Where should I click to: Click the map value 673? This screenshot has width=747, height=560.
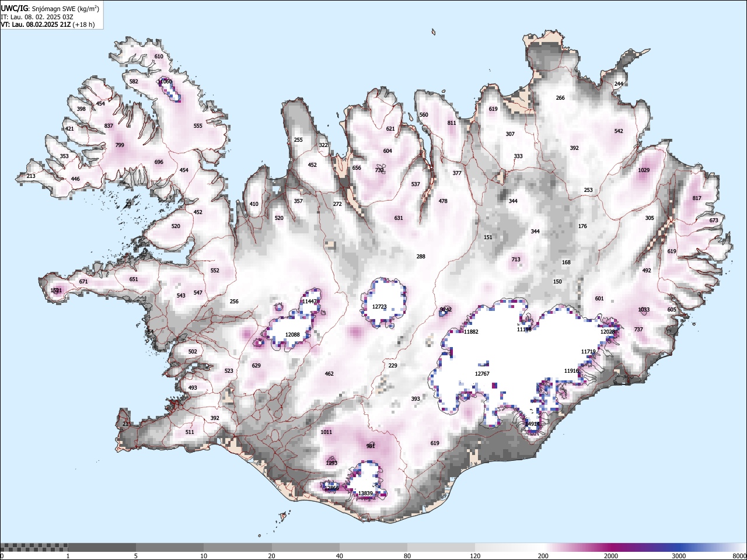[x=714, y=220]
